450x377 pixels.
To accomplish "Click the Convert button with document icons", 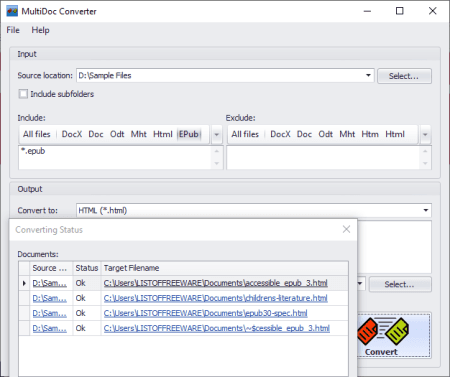I will [x=394, y=335].
